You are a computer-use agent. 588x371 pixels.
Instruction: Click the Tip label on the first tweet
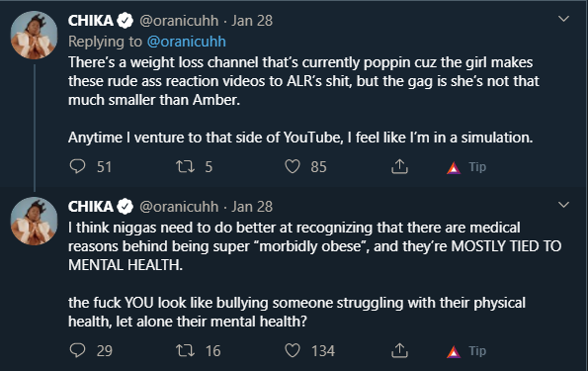(477, 167)
